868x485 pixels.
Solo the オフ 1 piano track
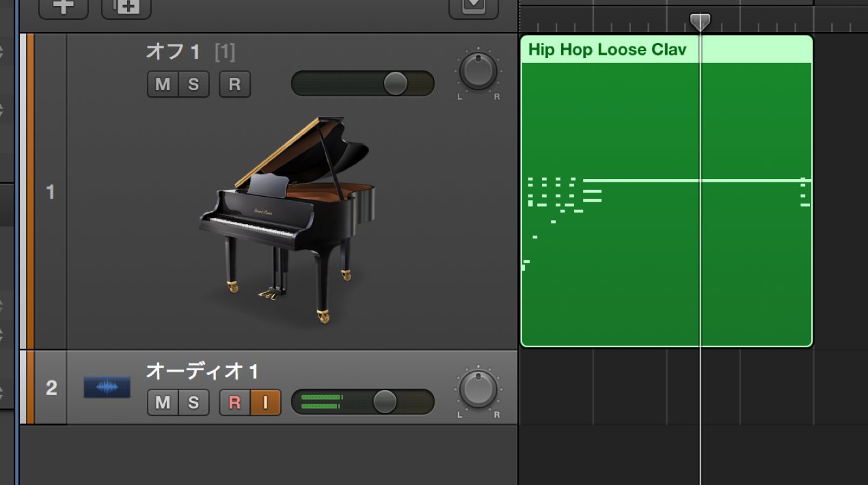(x=194, y=85)
